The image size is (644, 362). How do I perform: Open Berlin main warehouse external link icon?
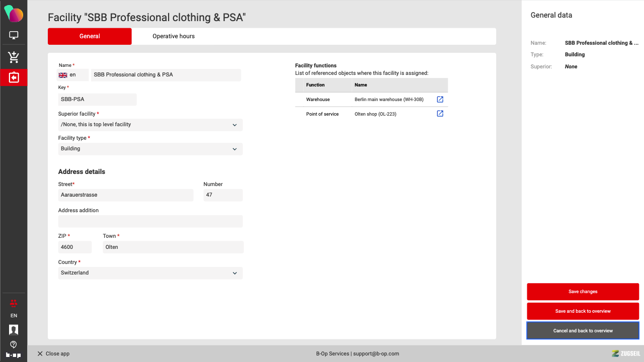[440, 100]
